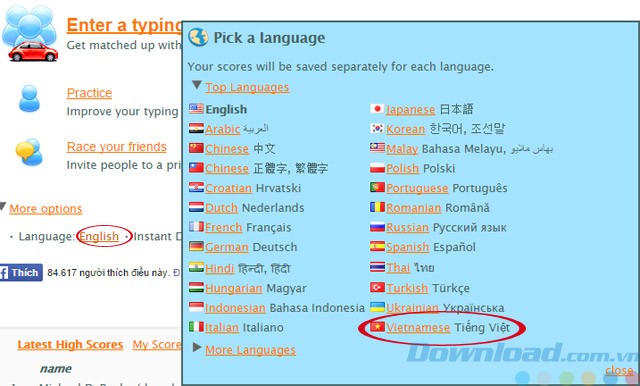This screenshot has width=640, height=386.
Task: Click the Vietnamese flag icon
Action: pyautogui.click(x=378, y=326)
